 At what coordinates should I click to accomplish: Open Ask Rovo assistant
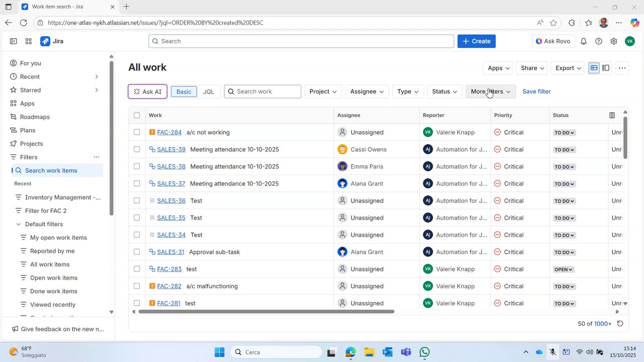[x=553, y=41]
